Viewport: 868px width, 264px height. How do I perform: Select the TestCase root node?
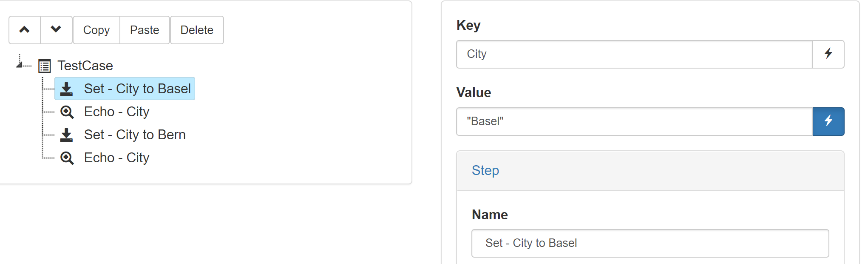85,66
